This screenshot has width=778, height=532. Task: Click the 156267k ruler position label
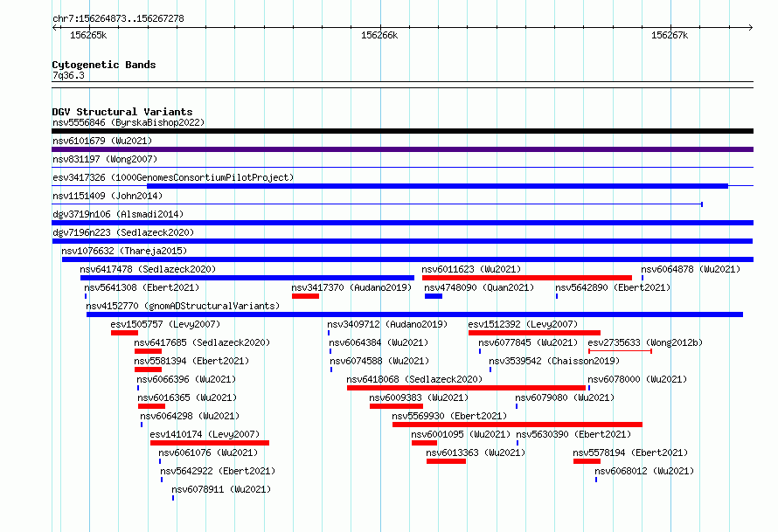click(x=670, y=35)
